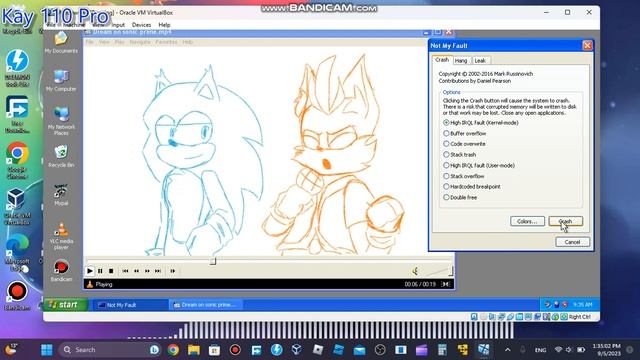This screenshot has width=640, height=360.
Task: Open the media player Play menu
Action: point(119,42)
